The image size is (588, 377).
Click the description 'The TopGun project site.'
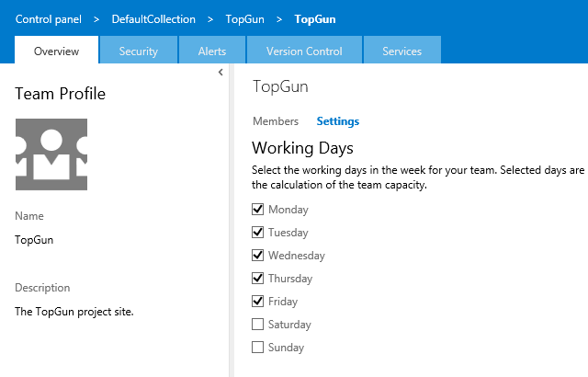74,312
